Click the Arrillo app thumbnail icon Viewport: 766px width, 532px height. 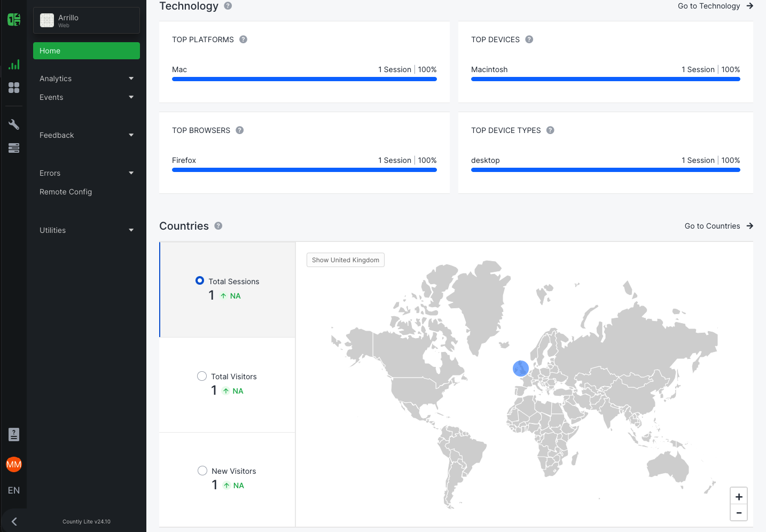point(47,20)
